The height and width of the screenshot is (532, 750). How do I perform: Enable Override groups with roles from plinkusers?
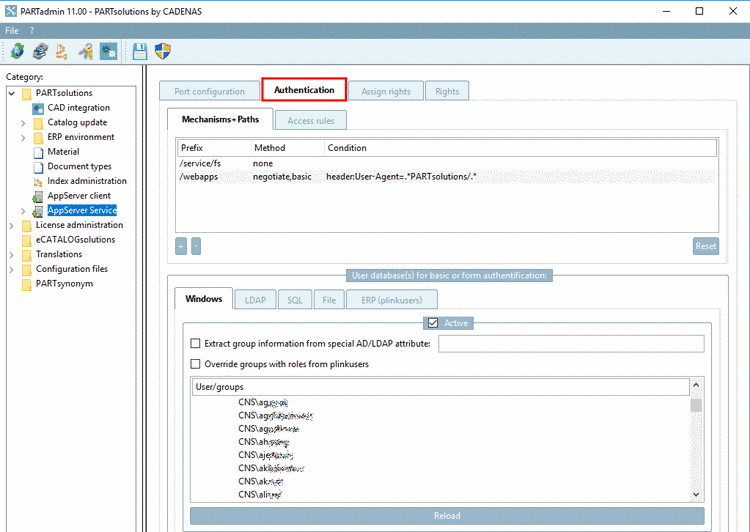coord(195,364)
